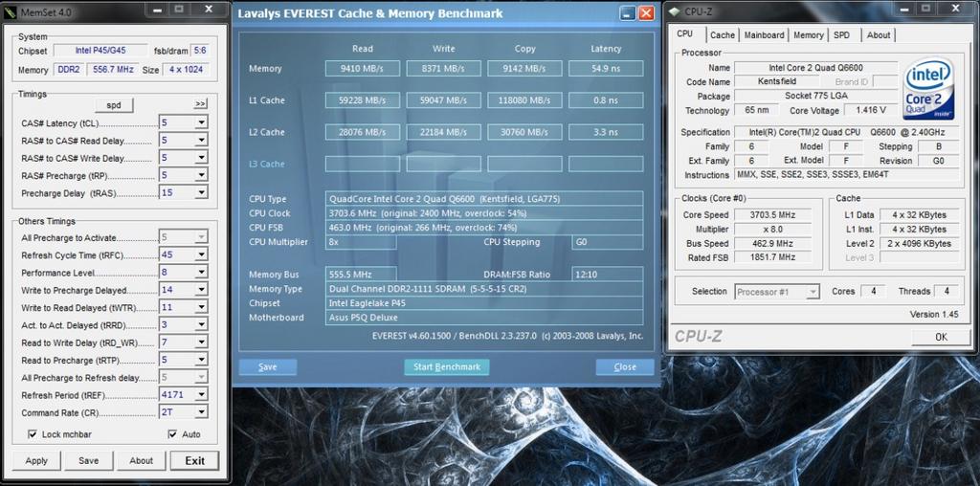This screenshot has width=980, height=486.
Task: Click the Save button in EVEREST
Action: (x=268, y=366)
